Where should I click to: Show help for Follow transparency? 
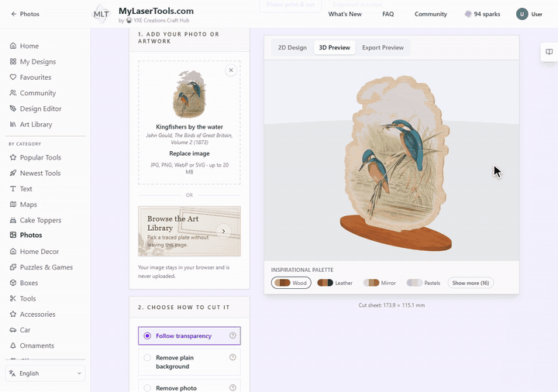point(232,335)
